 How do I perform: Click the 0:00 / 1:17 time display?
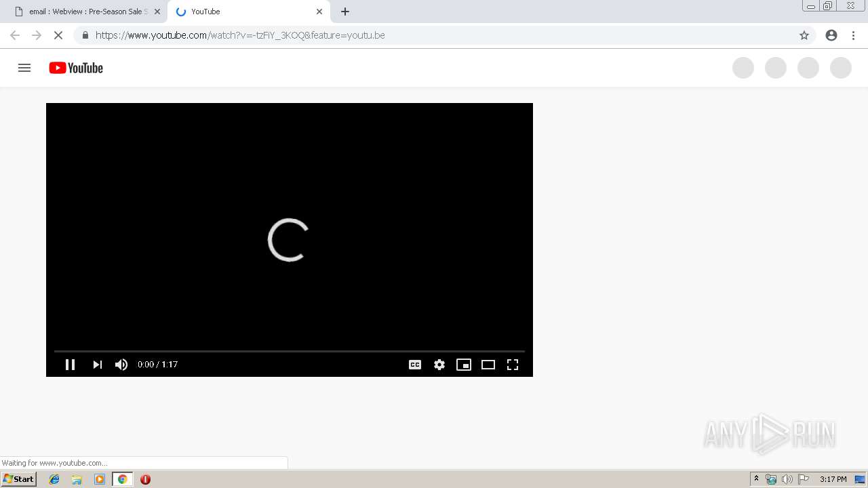click(157, 365)
